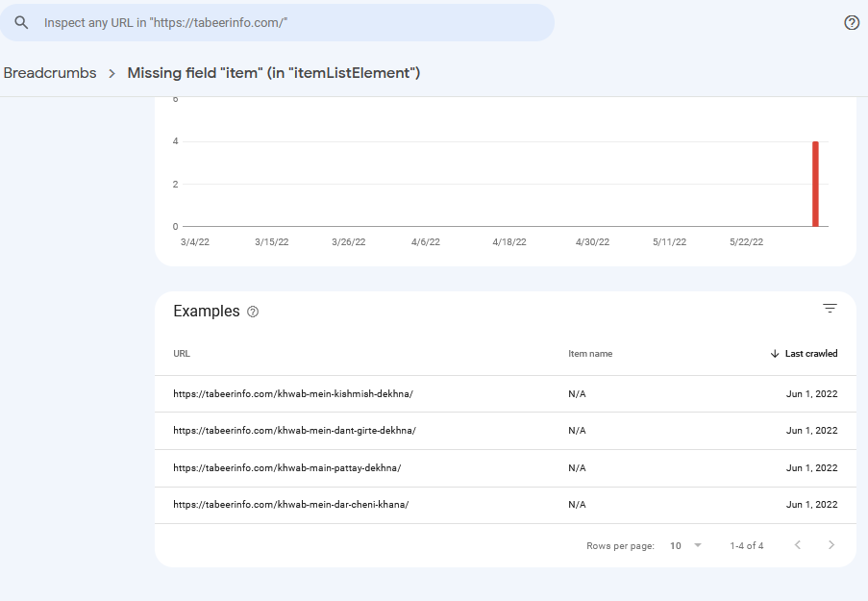The height and width of the screenshot is (601, 868).
Task: Go to previous page arrow
Action: pos(797,545)
